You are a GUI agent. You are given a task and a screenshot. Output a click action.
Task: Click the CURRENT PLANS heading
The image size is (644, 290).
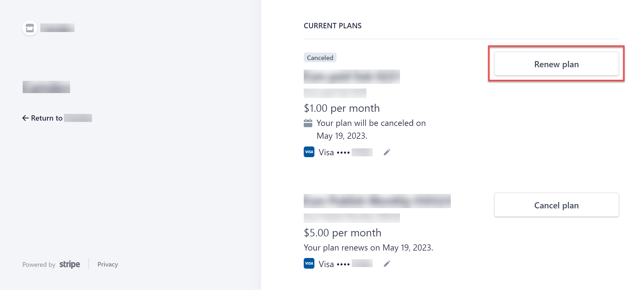[333, 26]
